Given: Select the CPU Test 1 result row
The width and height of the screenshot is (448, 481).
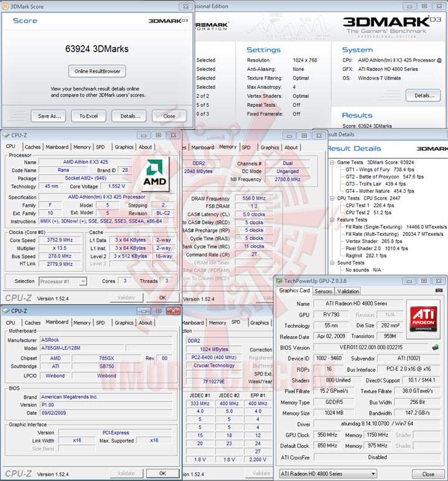Looking at the screenshot, I should tap(370, 205).
